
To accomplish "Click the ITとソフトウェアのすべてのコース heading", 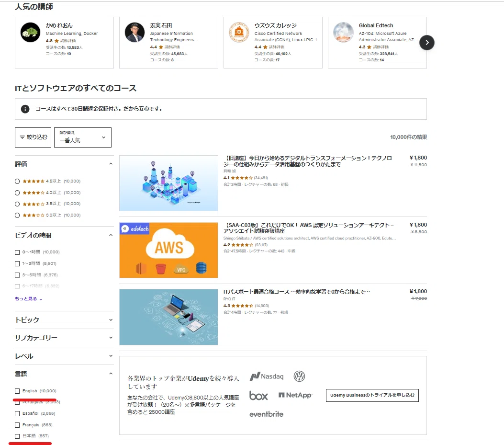I will [76, 88].
